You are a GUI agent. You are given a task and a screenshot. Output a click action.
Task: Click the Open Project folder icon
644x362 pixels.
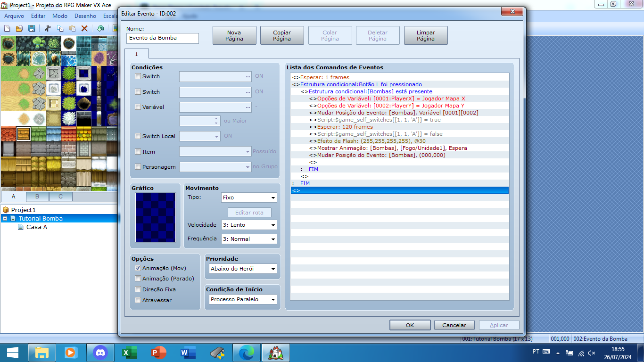tap(19, 28)
